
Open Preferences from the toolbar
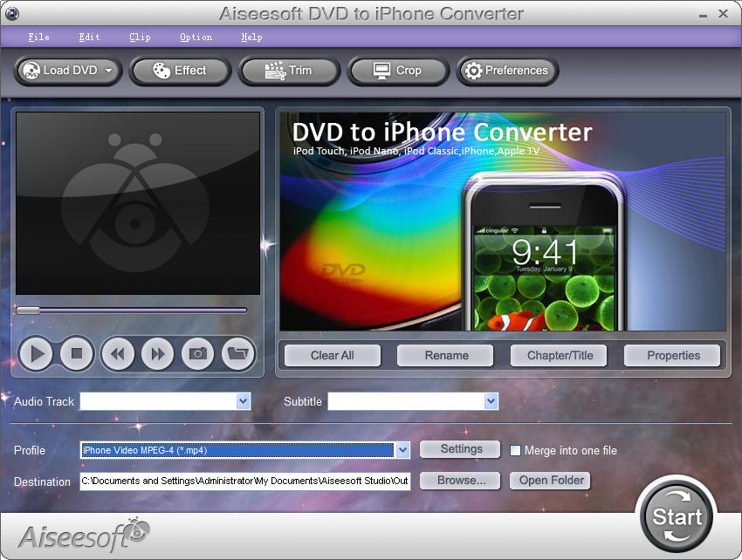506,71
